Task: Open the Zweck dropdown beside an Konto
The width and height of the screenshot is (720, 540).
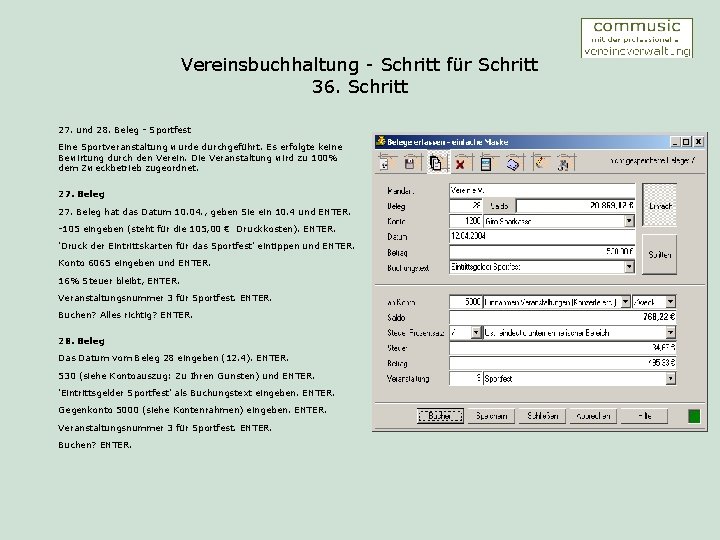Action: coord(670,302)
